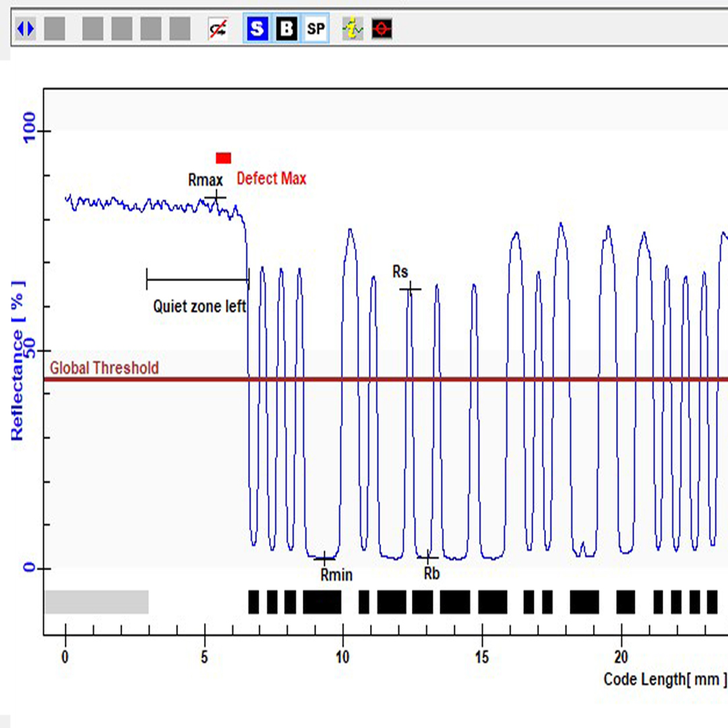Click the 'Reflectance [ % ]' axis title
This screenshot has width=728, height=728.
click(x=18, y=361)
